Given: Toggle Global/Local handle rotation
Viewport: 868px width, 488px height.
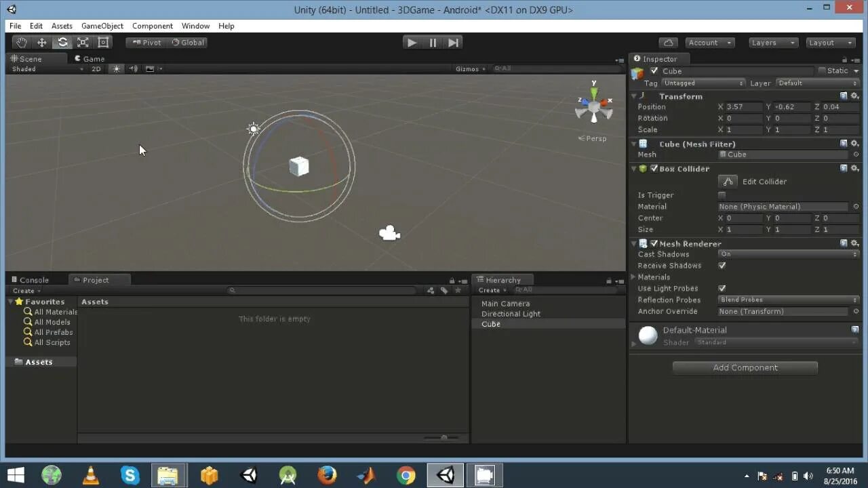Looking at the screenshot, I should (187, 42).
